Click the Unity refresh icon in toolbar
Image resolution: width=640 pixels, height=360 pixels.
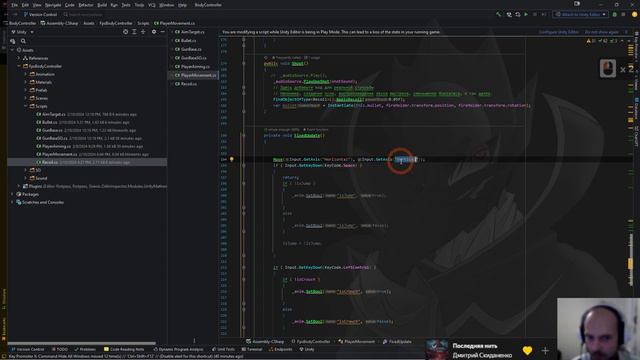pos(518,14)
